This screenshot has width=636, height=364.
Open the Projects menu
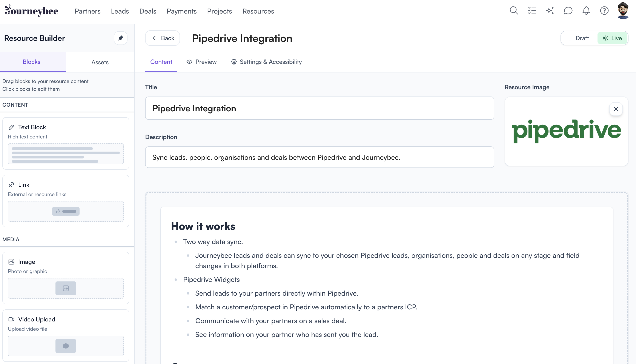[220, 11]
